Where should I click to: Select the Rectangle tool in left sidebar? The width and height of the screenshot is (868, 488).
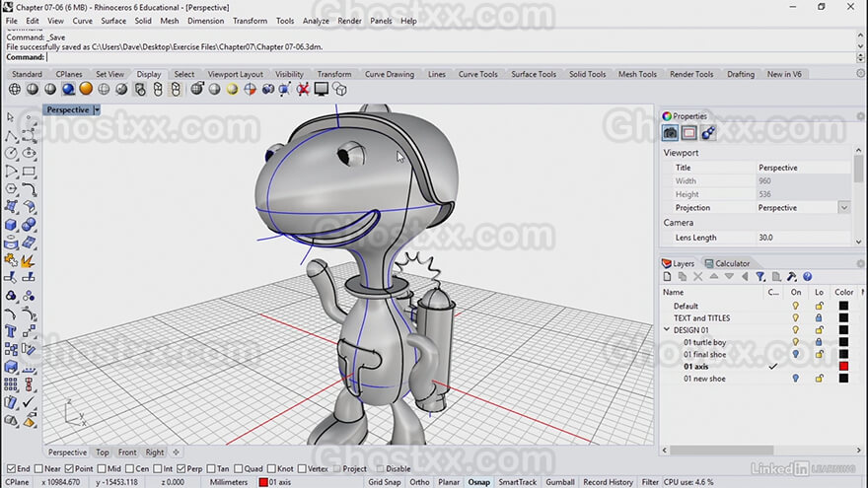[x=29, y=171]
